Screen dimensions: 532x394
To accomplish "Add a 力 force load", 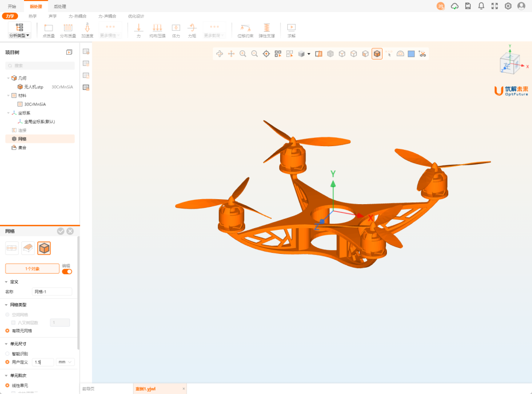I will (x=138, y=31).
